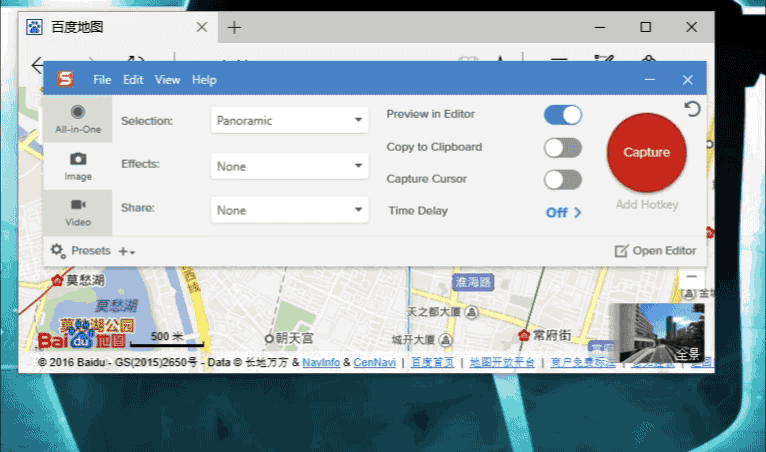Click Open Editor
The width and height of the screenshot is (766, 452).
pyautogui.click(x=655, y=251)
